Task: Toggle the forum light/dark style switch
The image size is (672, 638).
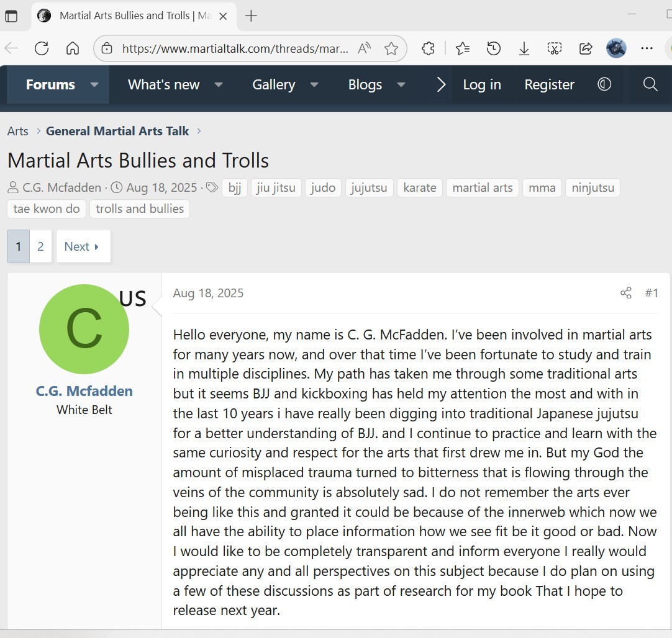Action: point(604,84)
